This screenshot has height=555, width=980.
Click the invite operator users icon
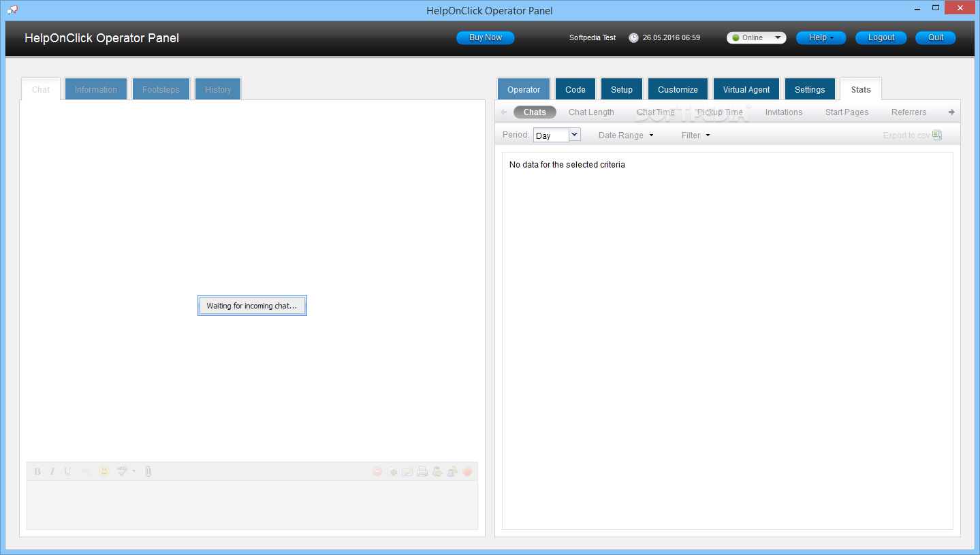point(452,471)
